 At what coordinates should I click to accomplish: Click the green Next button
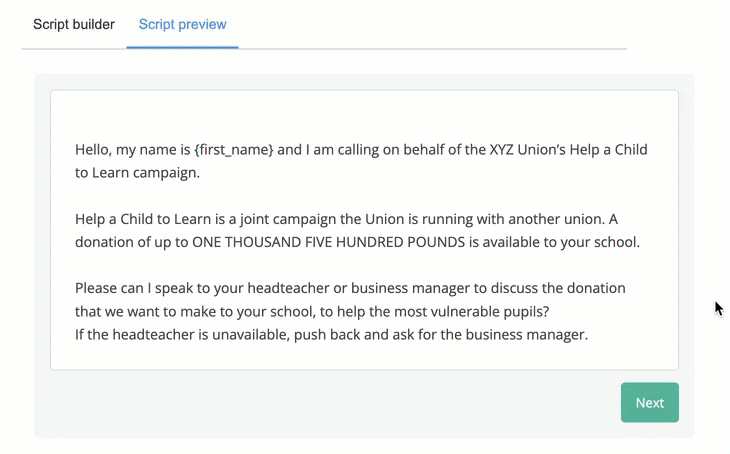click(x=649, y=402)
